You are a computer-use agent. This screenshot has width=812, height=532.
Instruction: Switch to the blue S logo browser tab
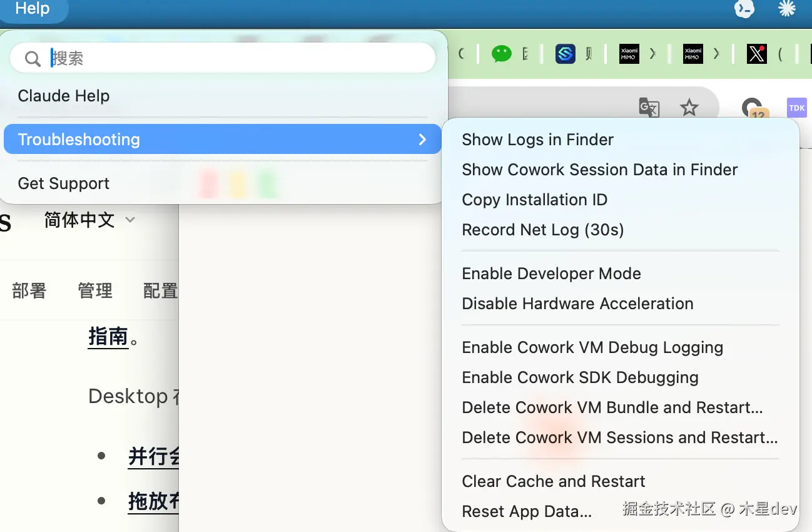click(566, 54)
